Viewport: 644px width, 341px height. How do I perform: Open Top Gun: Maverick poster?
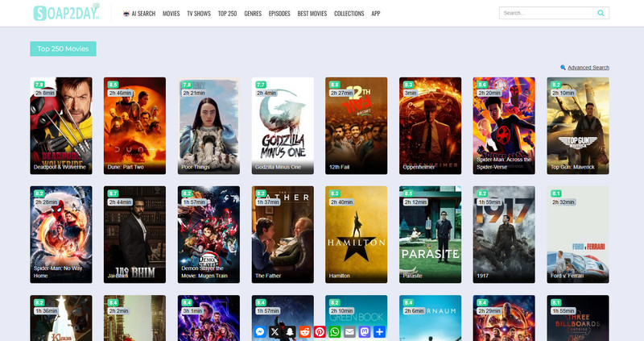click(578, 126)
